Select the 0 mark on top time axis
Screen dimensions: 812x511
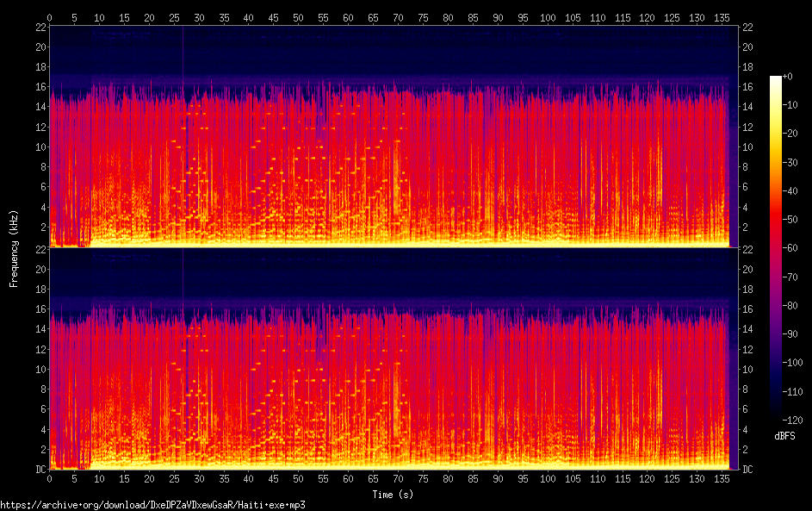50,16
